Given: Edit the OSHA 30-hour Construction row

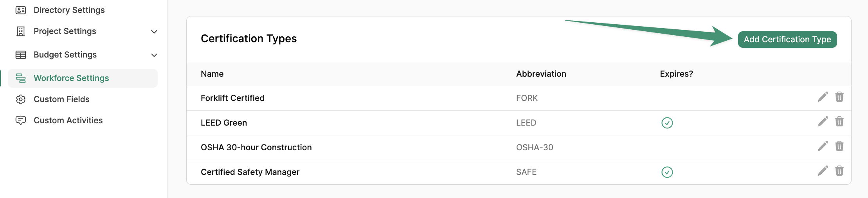Looking at the screenshot, I should coord(823,146).
